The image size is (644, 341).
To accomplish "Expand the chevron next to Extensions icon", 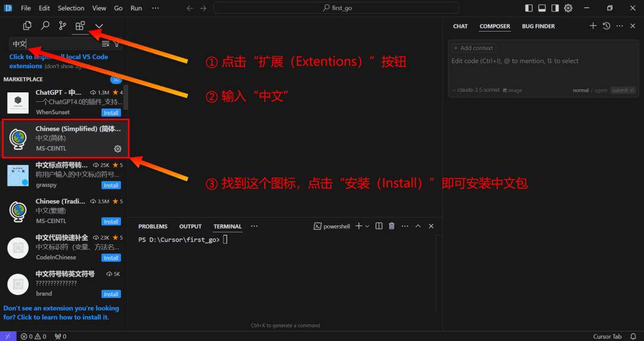I will (x=99, y=26).
